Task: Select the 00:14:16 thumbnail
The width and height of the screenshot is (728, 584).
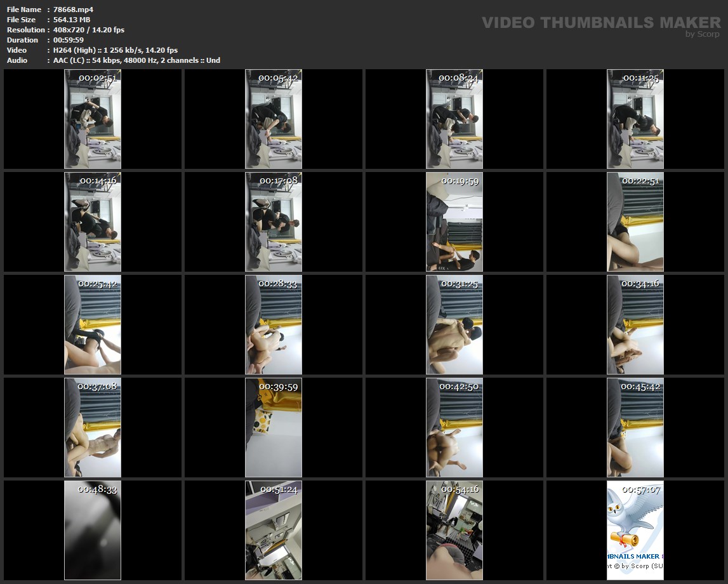Action: coord(93,222)
